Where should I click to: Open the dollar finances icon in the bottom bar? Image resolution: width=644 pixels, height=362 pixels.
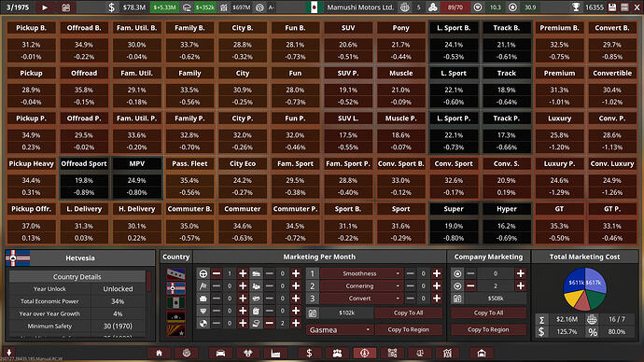[309, 353]
